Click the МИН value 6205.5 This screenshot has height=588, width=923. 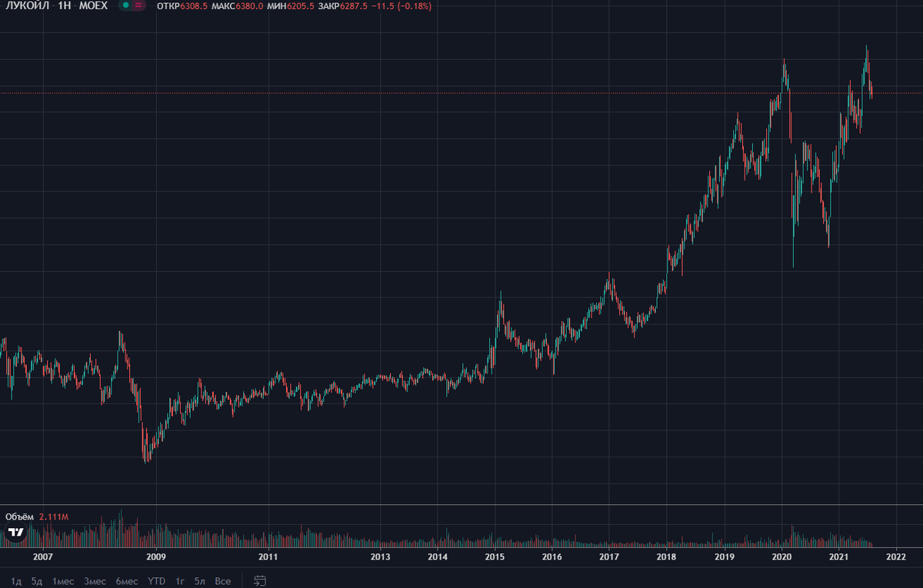[300, 5]
